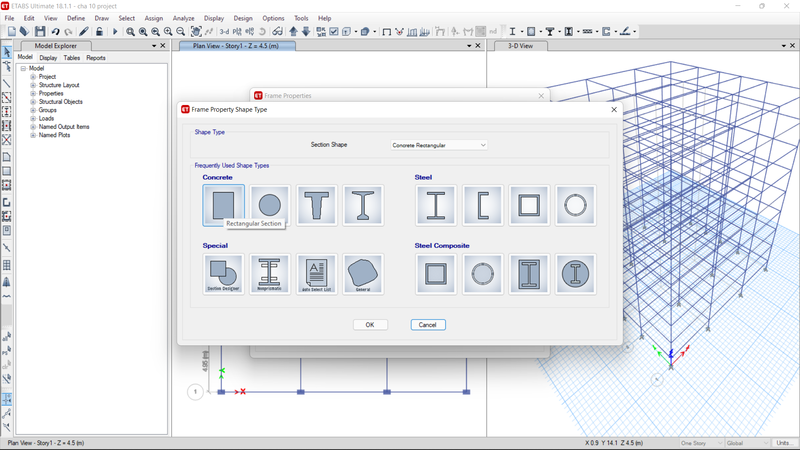Select the pointer tool in left toolbar
Image resolution: width=800 pixels, height=450 pixels.
coord(7,52)
